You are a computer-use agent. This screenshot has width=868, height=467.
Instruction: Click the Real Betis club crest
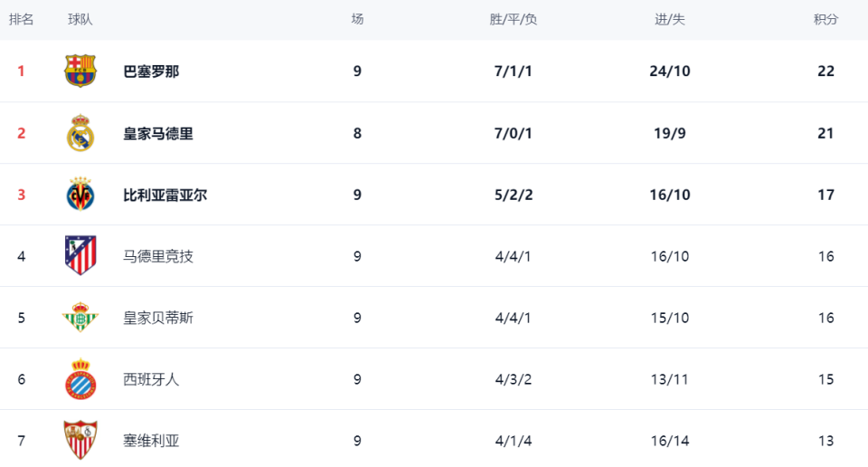(x=80, y=318)
